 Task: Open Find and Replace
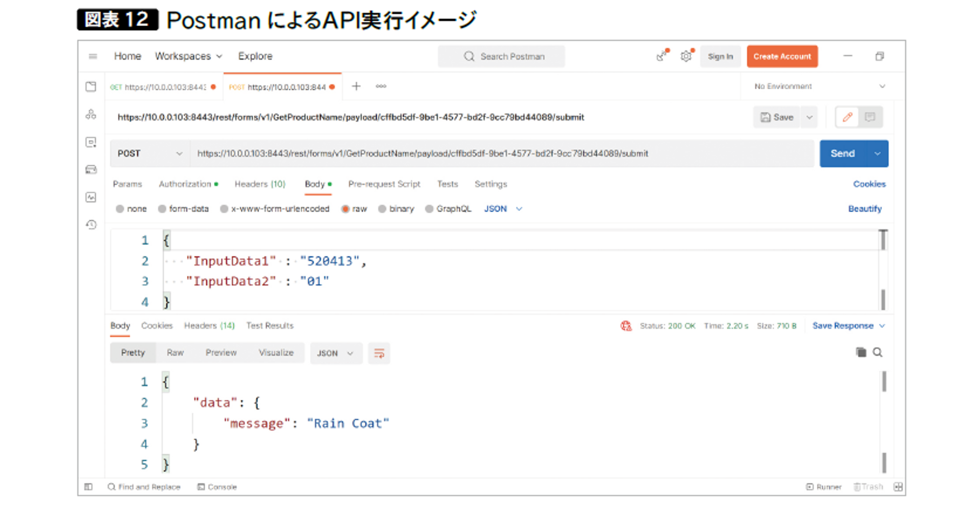[144, 487]
